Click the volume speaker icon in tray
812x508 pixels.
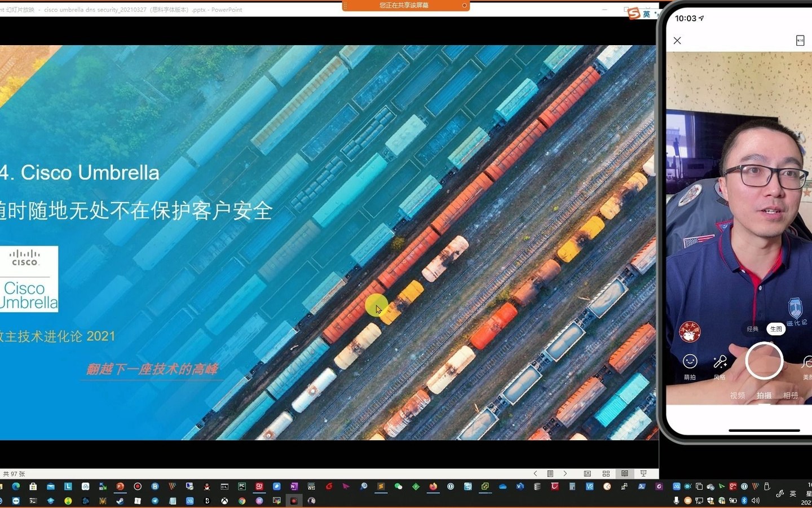[756, 500]
